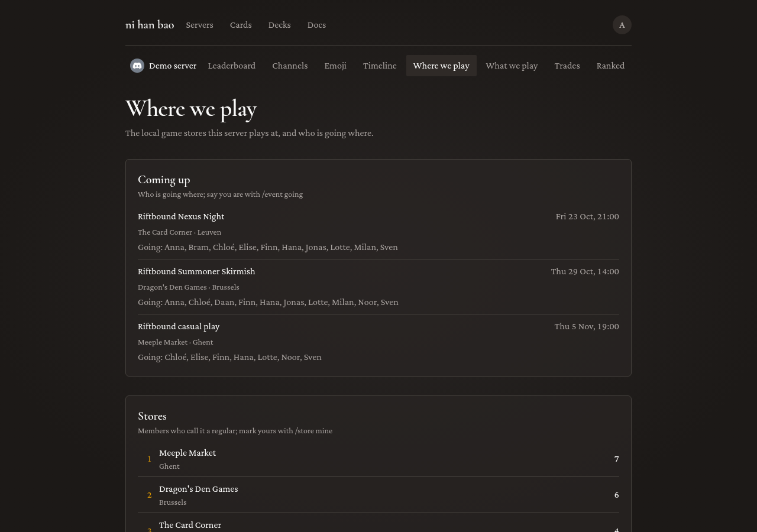757x532 pixels.
Task: Click the casual play attendee list starting 'Going: Chloé, Elise'
Action: tap(229, 357)
